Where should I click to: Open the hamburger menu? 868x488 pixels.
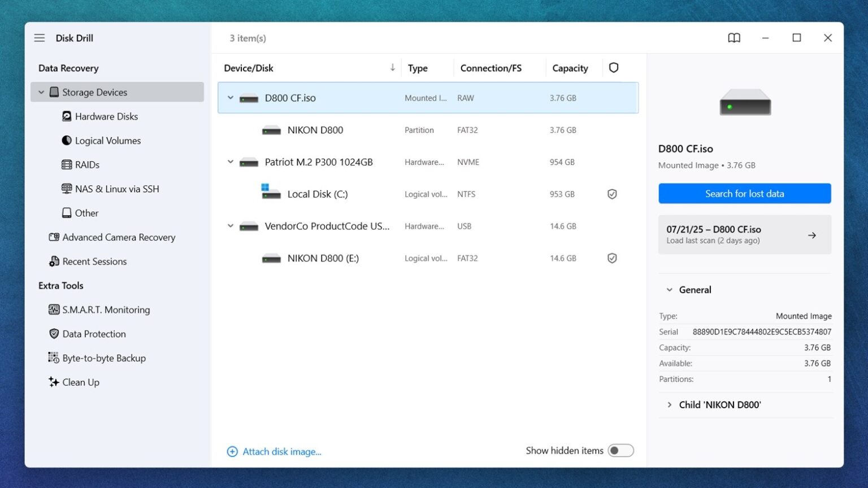[x=39, y=38]
